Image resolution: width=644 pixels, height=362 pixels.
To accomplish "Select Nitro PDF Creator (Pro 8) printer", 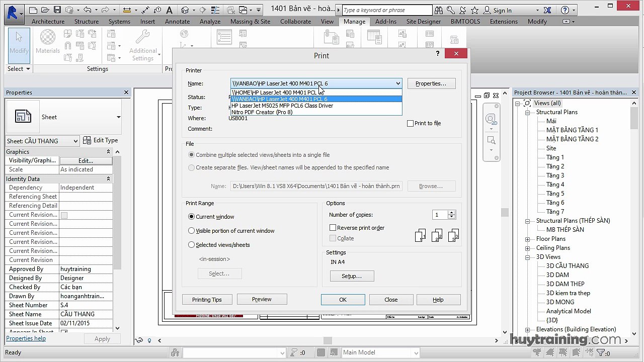I will pos(316,112).
